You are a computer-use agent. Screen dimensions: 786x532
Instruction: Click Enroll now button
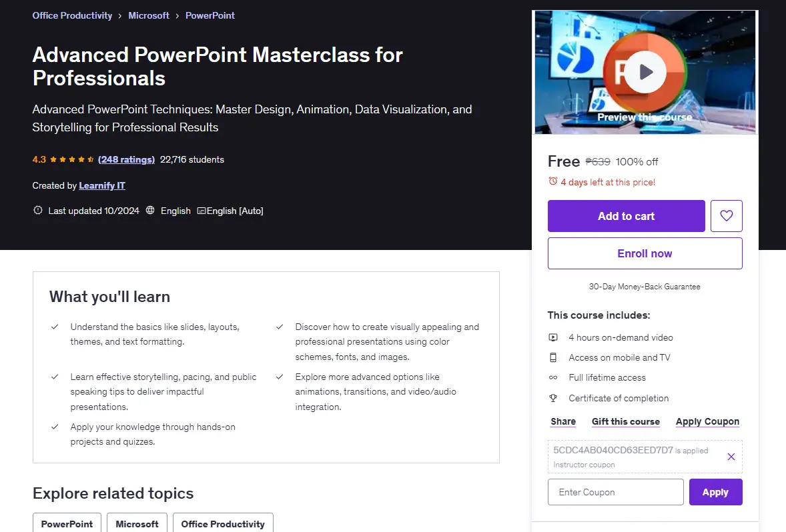[645, 253]
